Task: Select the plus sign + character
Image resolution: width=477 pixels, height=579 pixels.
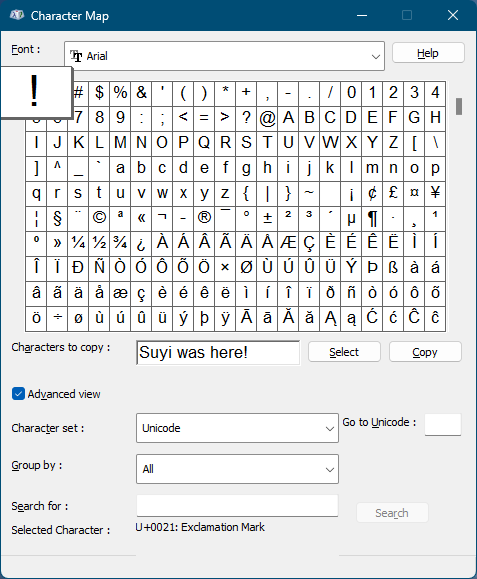Action: pos(246,93)
